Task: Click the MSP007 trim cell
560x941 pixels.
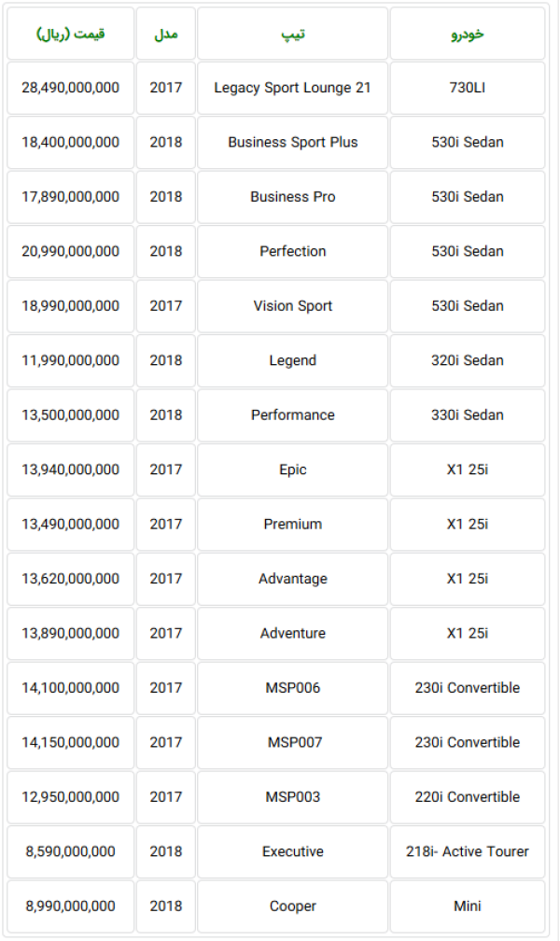Action: click(292, 742)
